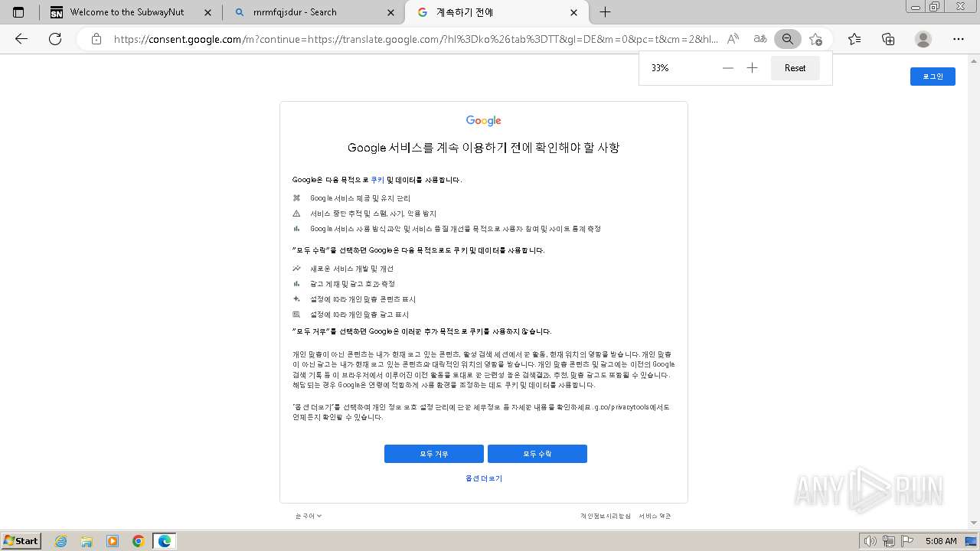
Task: Launch Google Chrome from taskbar
Action: click(x=138, y=541)
